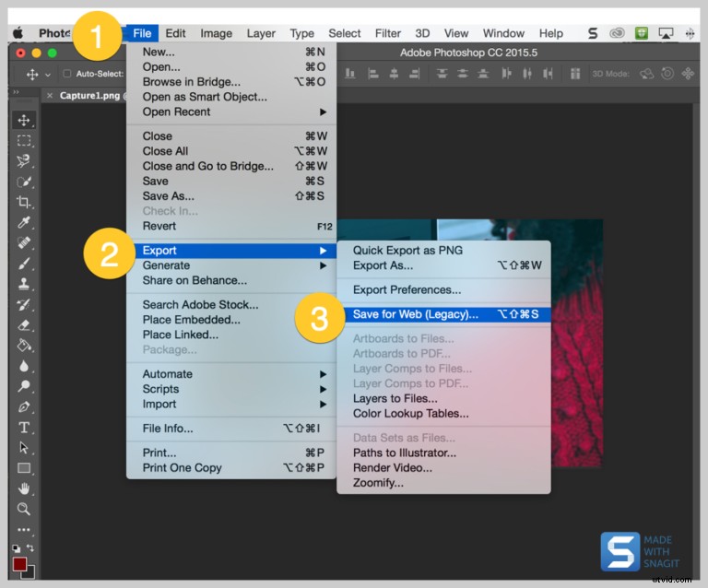Image resolution: width=708 pixels, height=588 pixels.
Task: Choose Export As... from submenu
Action: [x=443, y=265]
